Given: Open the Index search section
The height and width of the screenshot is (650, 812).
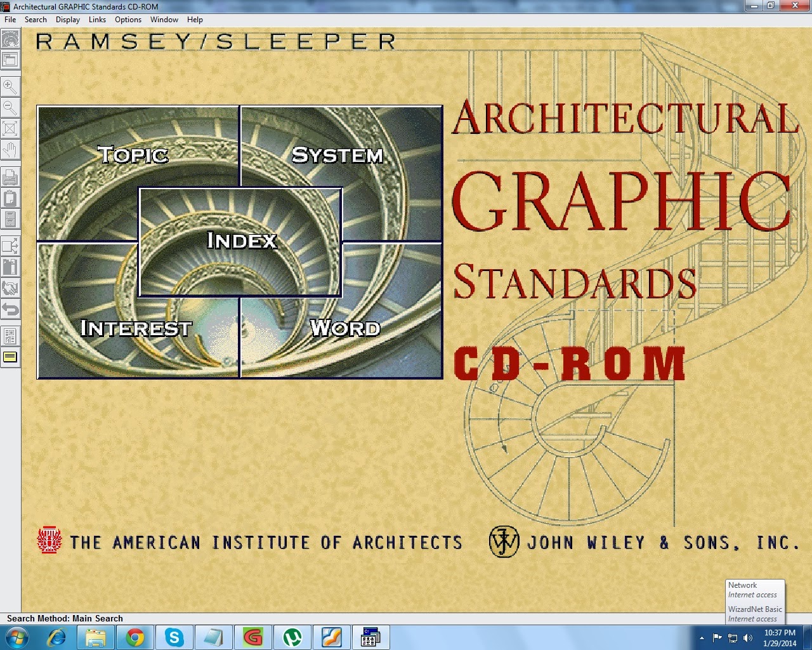Looking at the screenshot, I should (241, 241).
